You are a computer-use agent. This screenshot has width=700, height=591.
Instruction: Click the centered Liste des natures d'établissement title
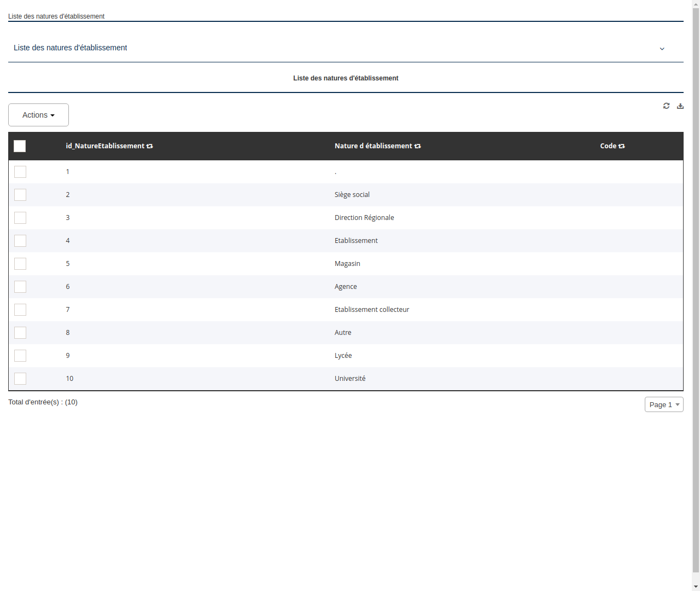point(346,78)
